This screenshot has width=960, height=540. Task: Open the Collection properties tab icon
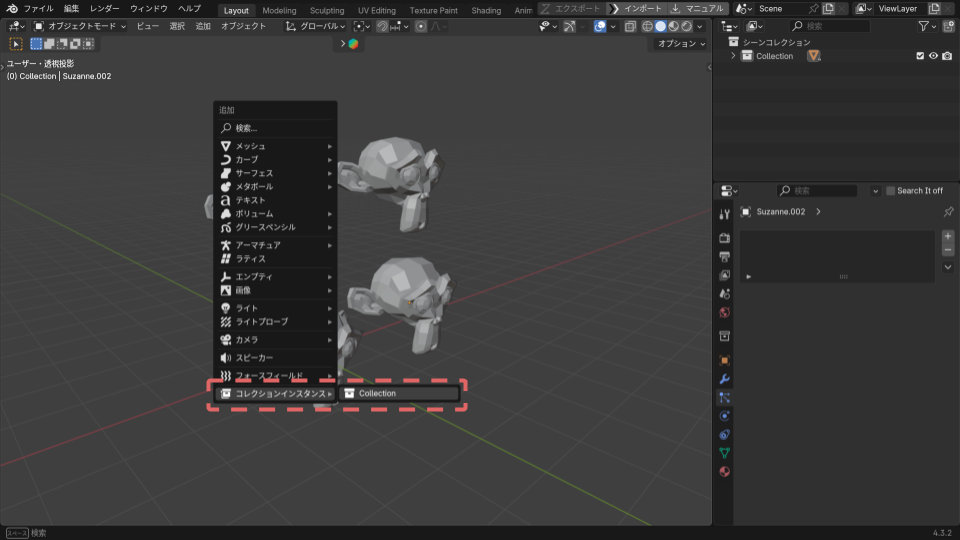pyautogui.click(x=724, y=336)
